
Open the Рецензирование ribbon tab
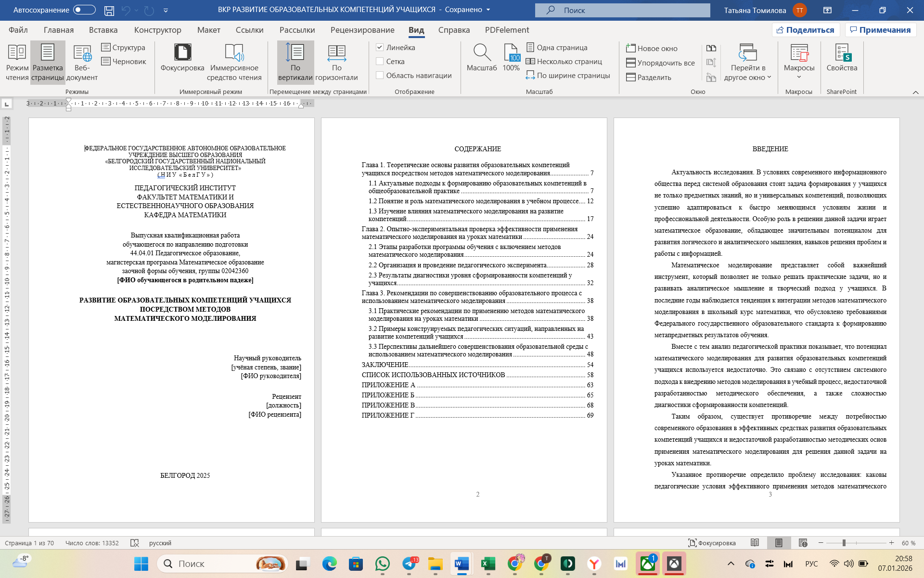coord(362,30)
